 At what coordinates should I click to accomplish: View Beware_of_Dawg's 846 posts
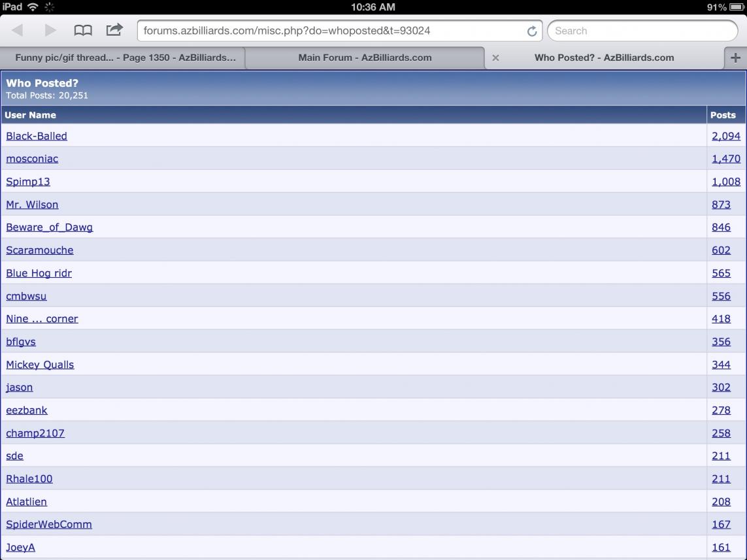coord(721,227)
